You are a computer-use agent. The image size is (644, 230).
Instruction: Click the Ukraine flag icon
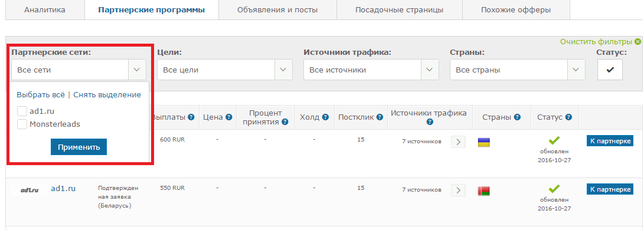pyautogui.click(x=484, y=142)
